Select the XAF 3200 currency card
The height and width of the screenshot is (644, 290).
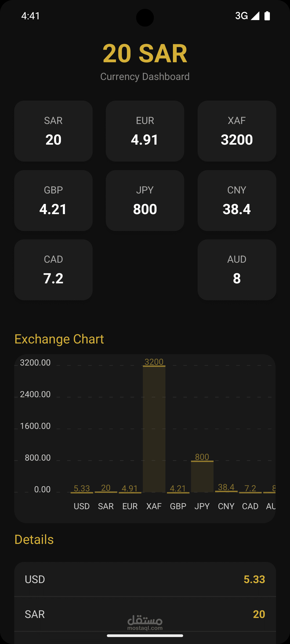tap(237, 131)
